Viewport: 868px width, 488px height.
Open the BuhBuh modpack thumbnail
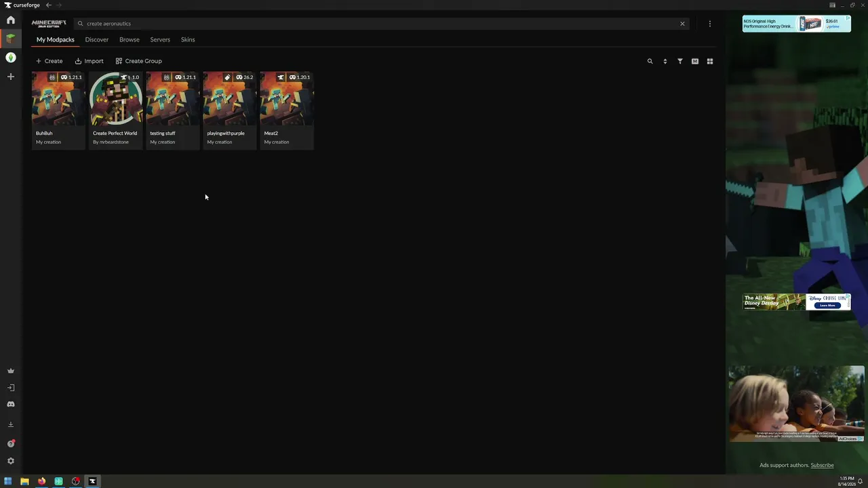click(58, 99)
